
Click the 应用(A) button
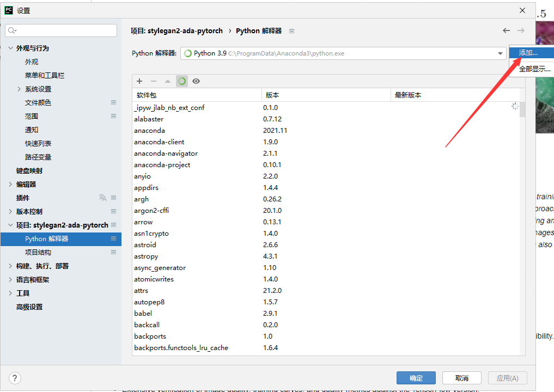coord(507,378)
